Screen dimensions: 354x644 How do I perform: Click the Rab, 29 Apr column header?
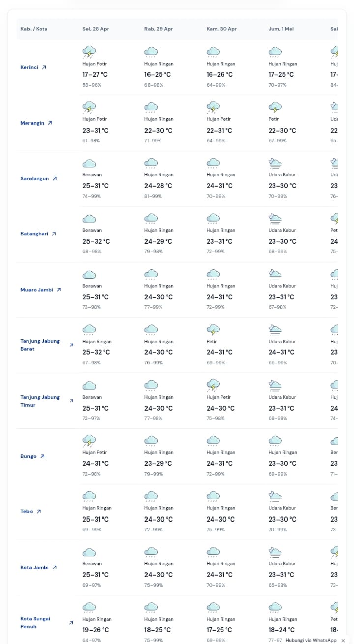tap(158, 29)
